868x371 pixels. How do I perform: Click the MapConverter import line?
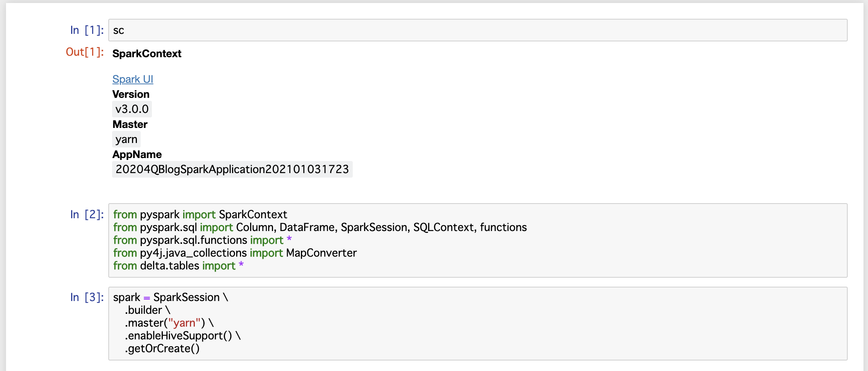click(235, 253)
